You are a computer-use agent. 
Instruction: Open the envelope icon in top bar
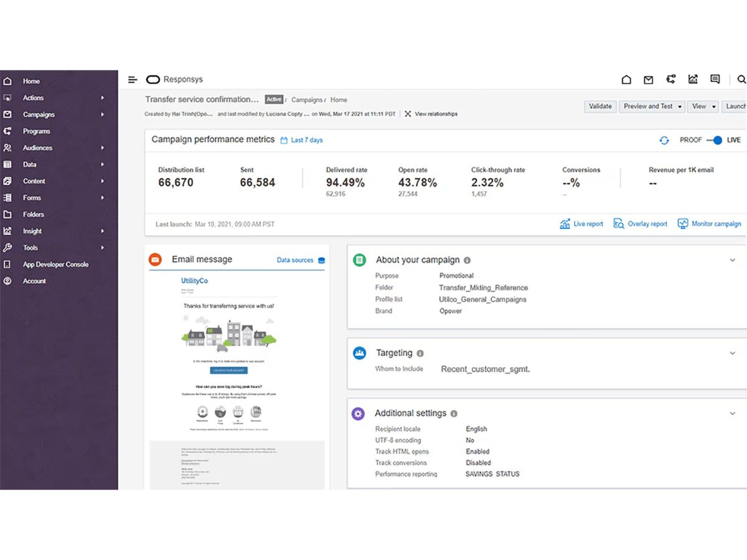[x=648, y=80]
